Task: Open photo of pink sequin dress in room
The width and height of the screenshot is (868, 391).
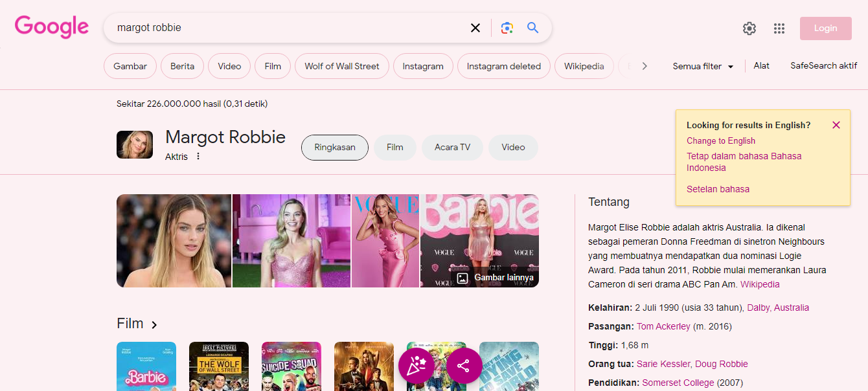Action: [291, 241]
